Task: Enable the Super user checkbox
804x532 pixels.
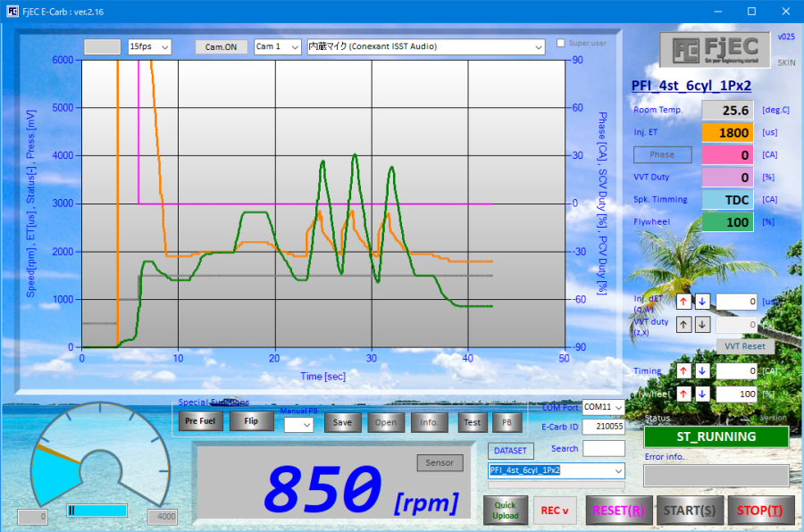Action: coord(561,43)
